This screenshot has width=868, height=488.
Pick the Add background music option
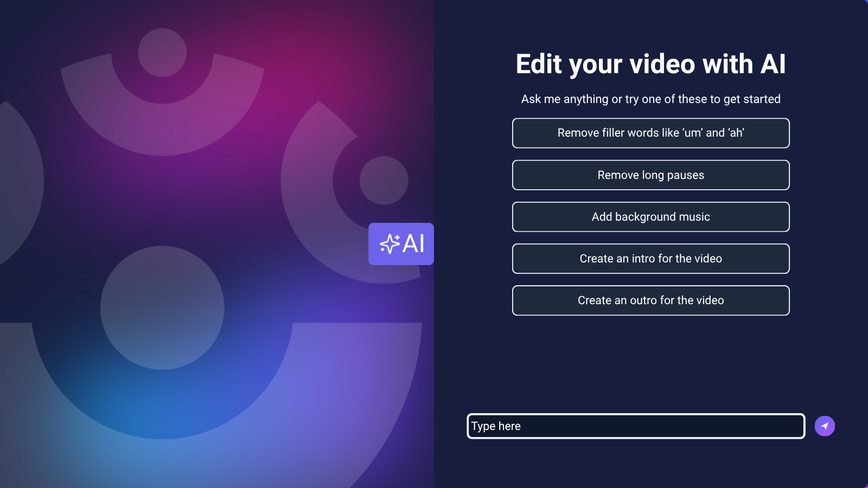(651, 217)
